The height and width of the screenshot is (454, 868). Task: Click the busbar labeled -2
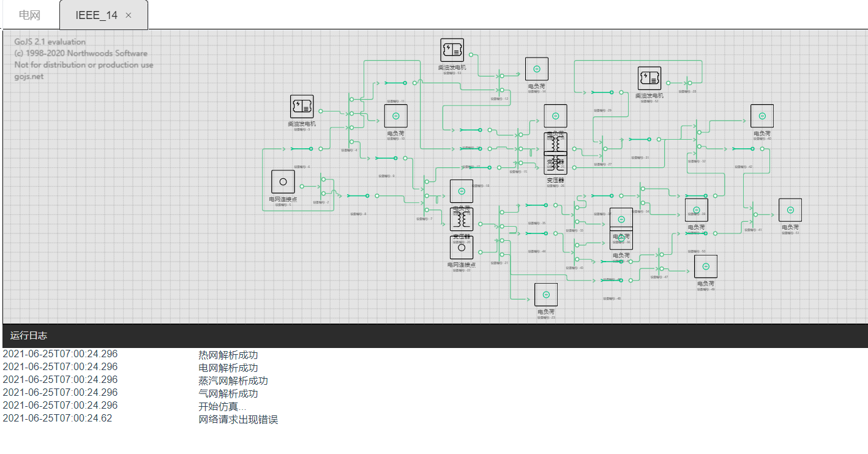point(321,186)
